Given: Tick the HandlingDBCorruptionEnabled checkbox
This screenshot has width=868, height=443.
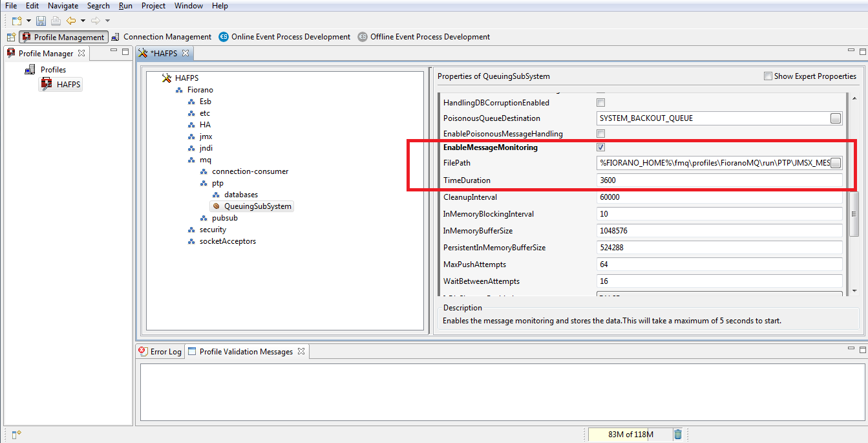Looking at the screenshot, I should 600,103.
